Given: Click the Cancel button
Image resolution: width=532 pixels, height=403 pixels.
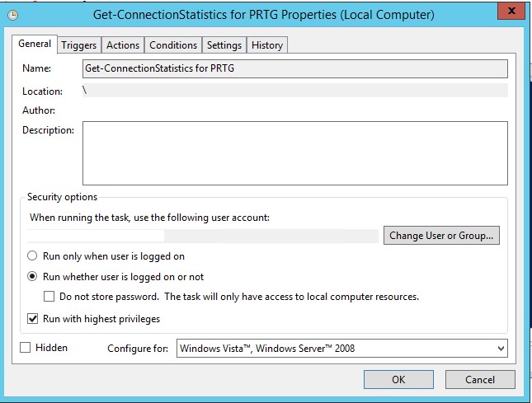Looking at the screenshot, I should point(480,380).
